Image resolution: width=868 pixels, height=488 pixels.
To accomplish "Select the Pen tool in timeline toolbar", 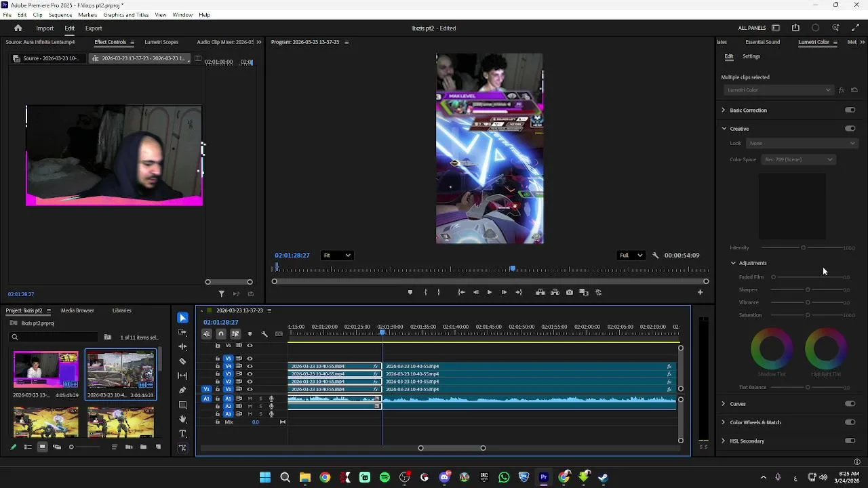I will pos(182,390).
